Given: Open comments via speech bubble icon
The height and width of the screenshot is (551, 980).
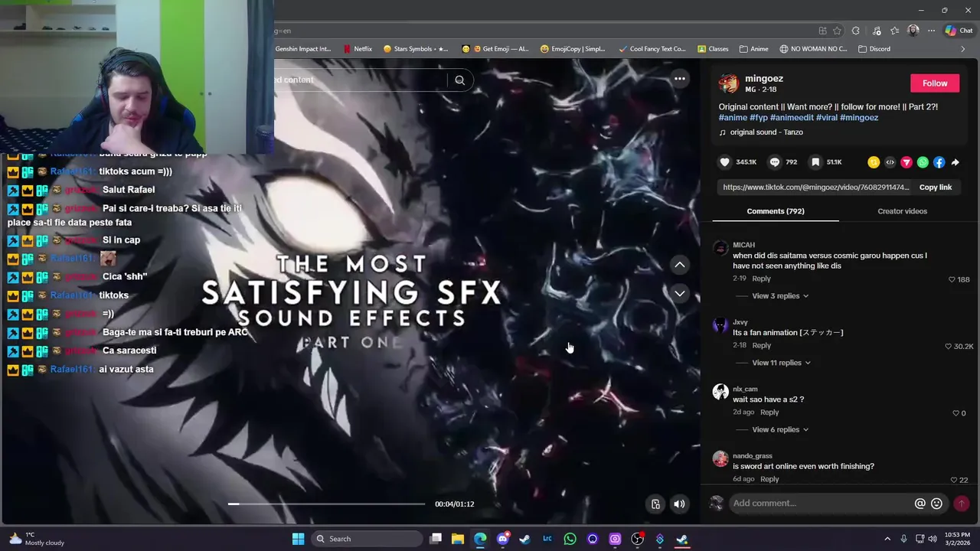Looking at the screenshot, I should click(x=775, y=162).
